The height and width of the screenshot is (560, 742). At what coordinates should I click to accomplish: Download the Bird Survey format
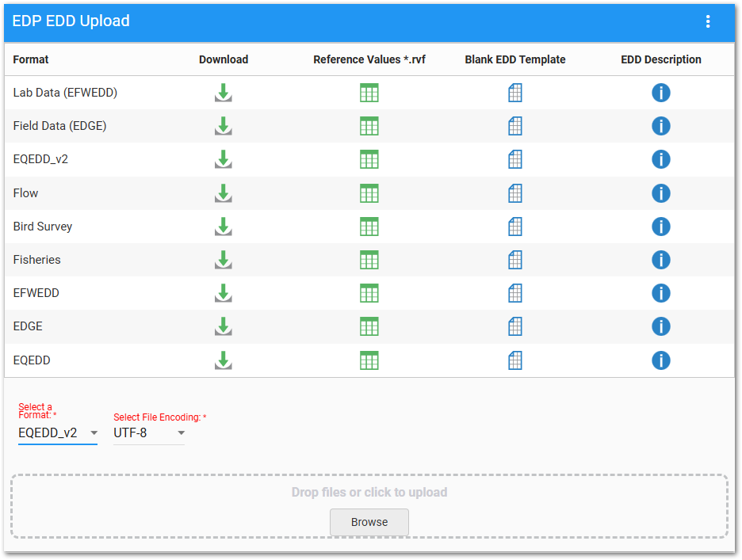(x=224, y=227)
